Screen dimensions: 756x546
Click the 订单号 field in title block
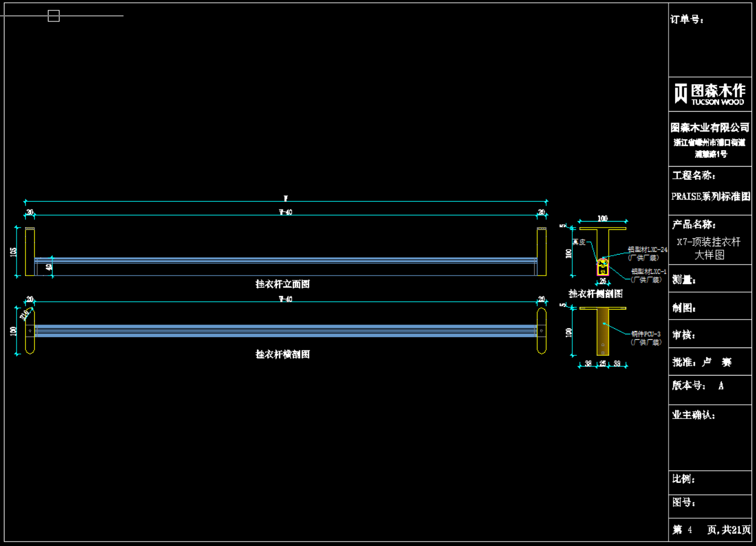[687, 20]
